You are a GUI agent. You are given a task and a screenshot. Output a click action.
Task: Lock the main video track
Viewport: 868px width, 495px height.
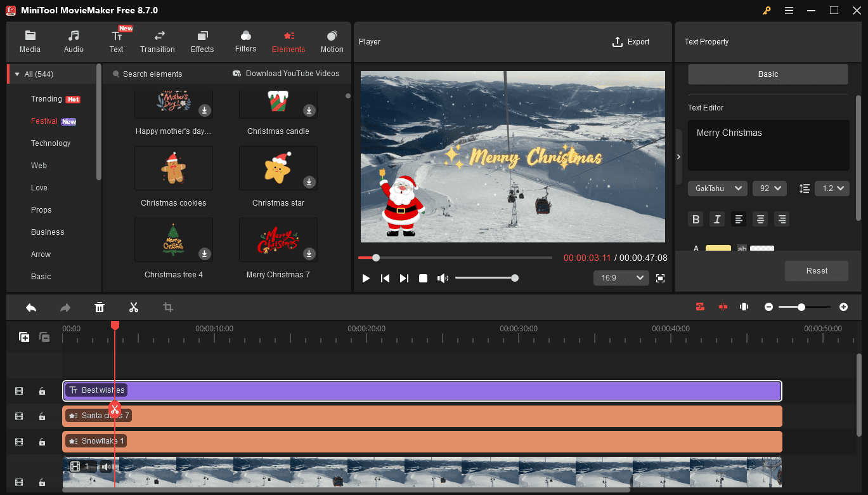(x=42, y=482)
